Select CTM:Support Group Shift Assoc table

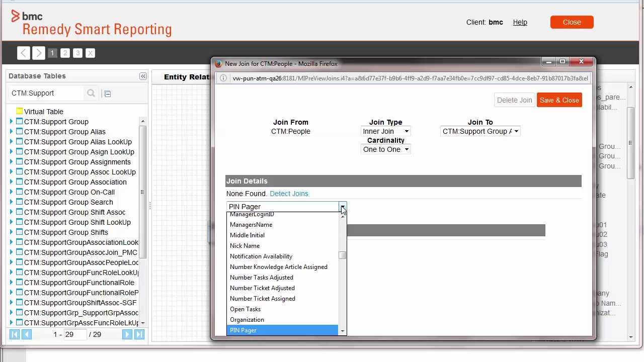tap(74, 212)
